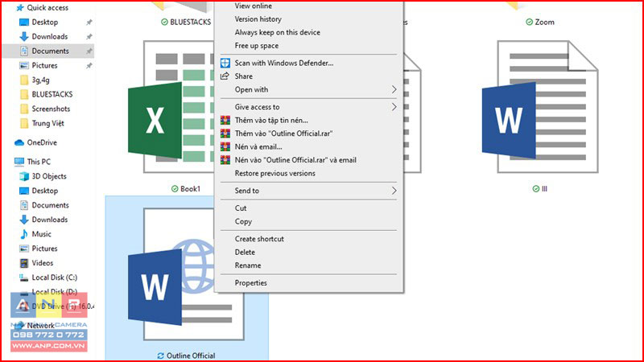Click the Videos film icon
The width and height of the screenshot is (644, 362).
24,263
